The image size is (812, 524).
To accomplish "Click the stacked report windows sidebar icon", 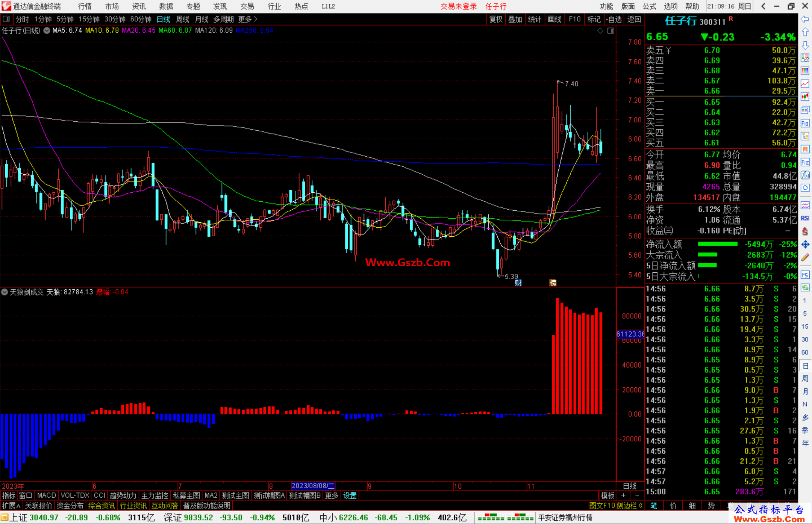I will coord(805,110).
